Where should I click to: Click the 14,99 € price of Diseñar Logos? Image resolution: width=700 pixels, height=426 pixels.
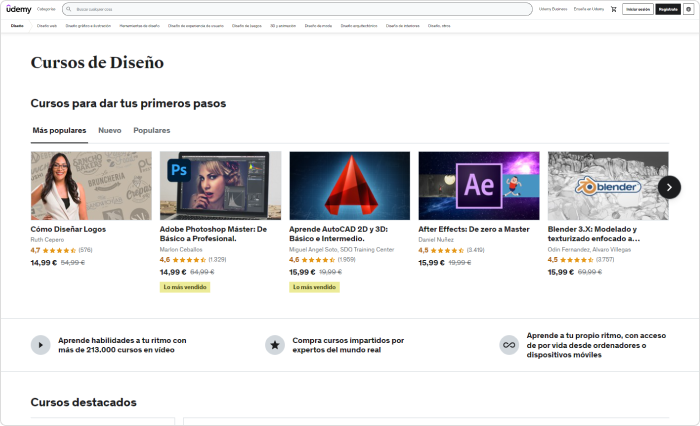44,263
